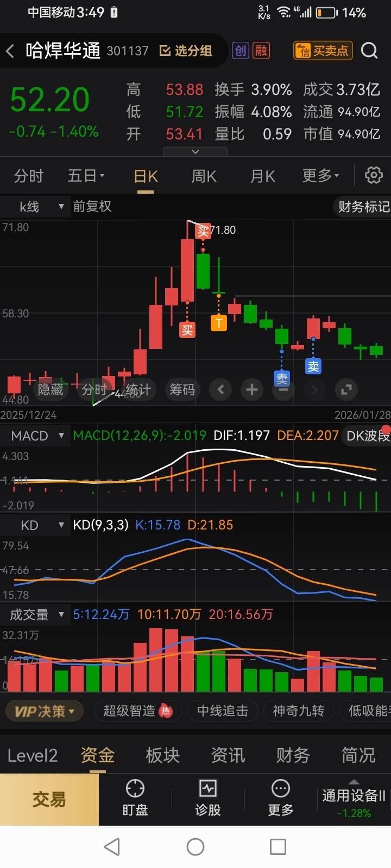Switch to 月K chart tab
Screen dimensions: 391x868
(263, 176)
